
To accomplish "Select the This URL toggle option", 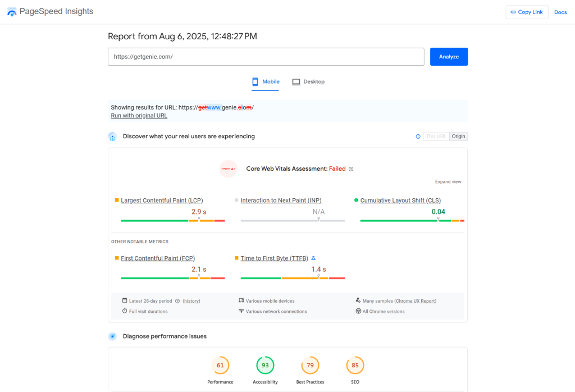I will (x=436, y=136).
